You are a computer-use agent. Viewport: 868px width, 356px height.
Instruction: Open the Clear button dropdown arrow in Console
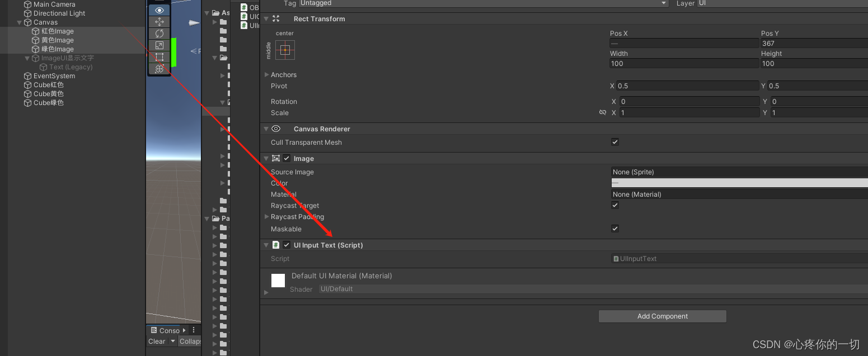click(173, 341)
